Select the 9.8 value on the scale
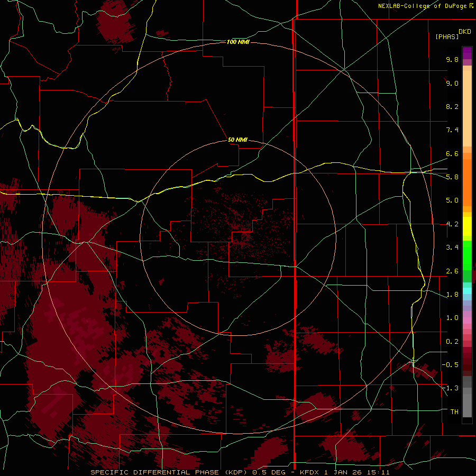 [452, 59]
